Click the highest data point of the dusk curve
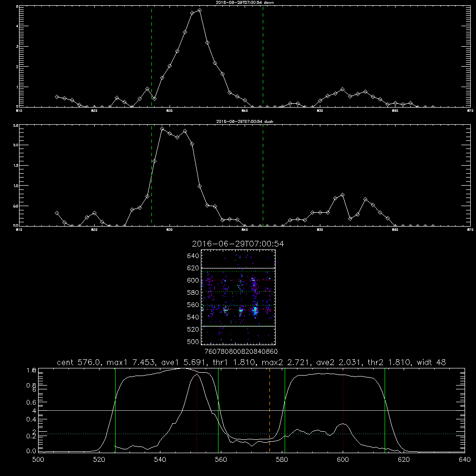Viewport: 476px width, 476px height. [162, 129]
